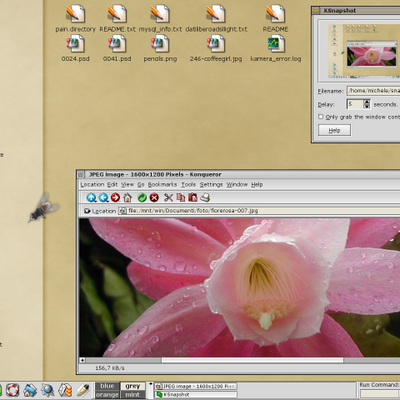Click the globe web browser panel icon

(x=48, y=390)
